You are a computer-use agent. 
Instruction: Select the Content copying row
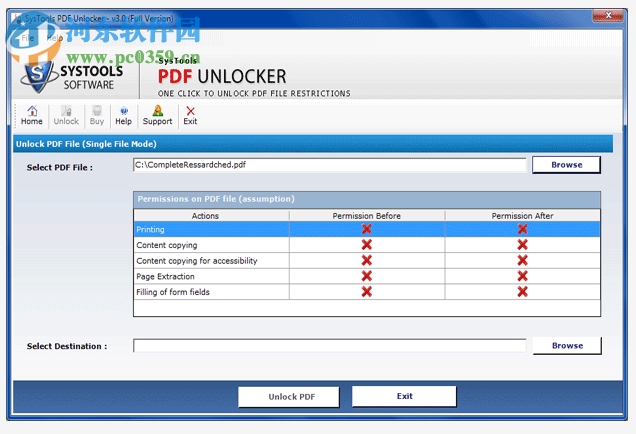pyautogui.click(x=367, y=245)
